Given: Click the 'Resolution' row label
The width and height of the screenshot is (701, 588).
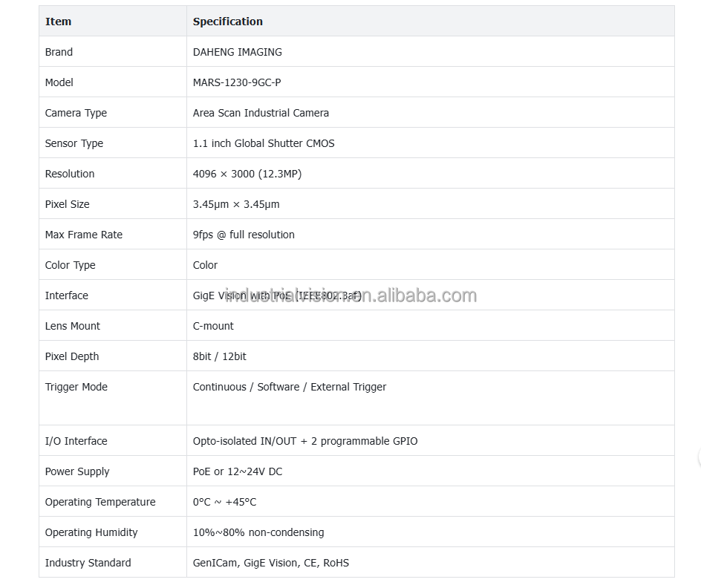Looking at the screenshot, I should coord(70,174).
